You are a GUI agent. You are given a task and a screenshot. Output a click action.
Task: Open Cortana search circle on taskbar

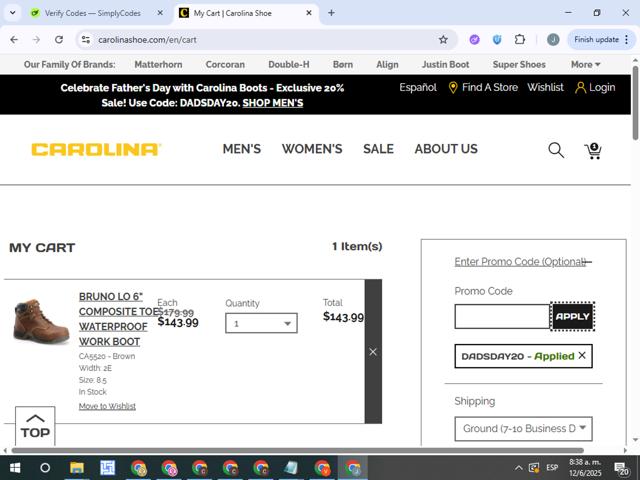pyautogui.click(x=45, y=468)
